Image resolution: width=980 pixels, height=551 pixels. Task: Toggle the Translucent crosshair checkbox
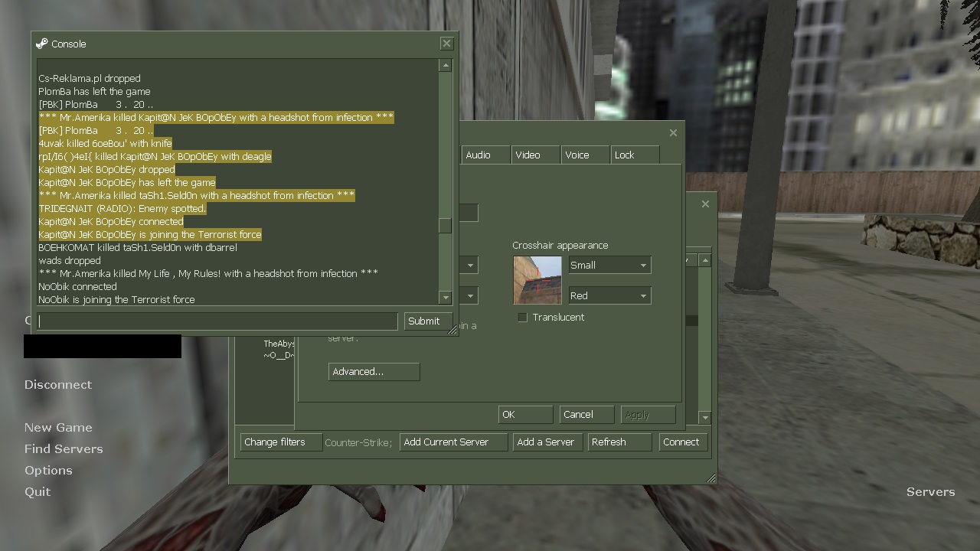523,317
